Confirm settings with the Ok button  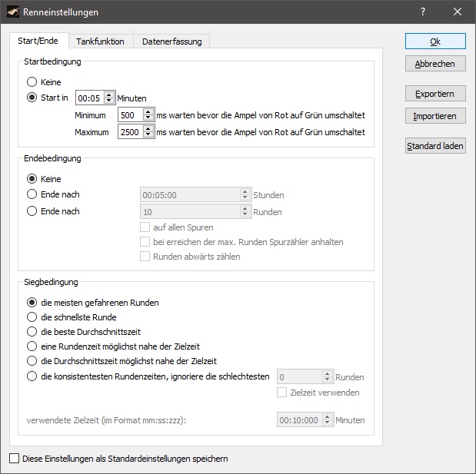pyautogui.click(x=435, y=41)
